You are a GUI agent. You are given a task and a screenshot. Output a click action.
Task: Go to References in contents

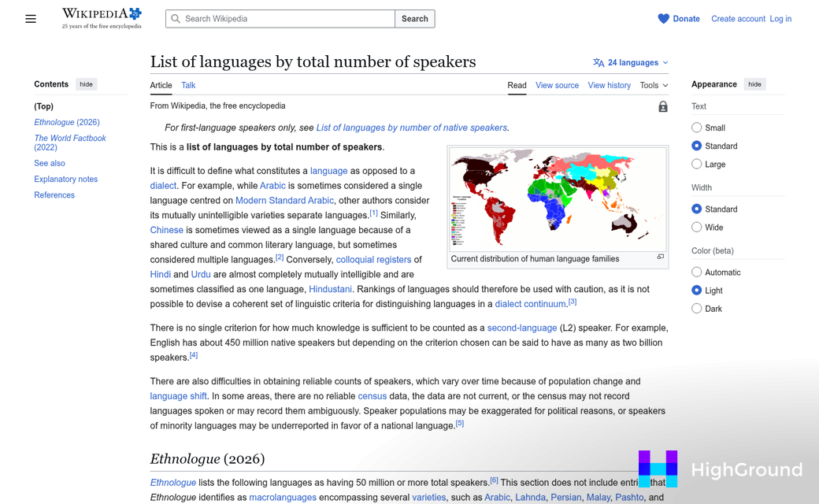(54, 195)
